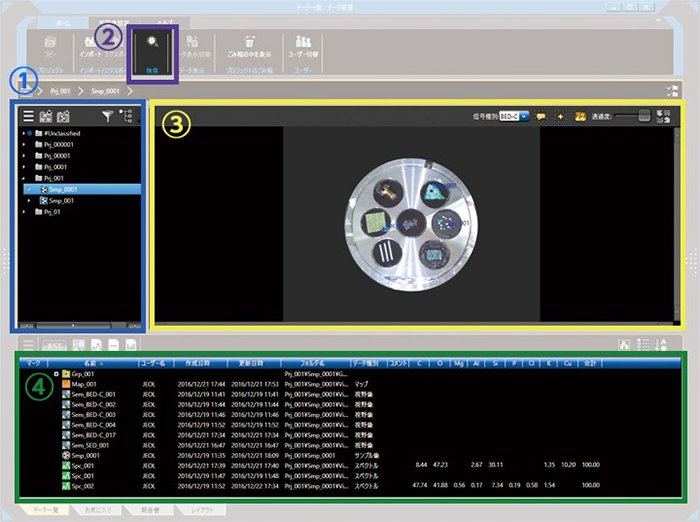The height and width of the screenshot is (522, 700).
Task: Sort list by the 作成日時 column header
Action: pyautogui.click(x=198, y=363)
